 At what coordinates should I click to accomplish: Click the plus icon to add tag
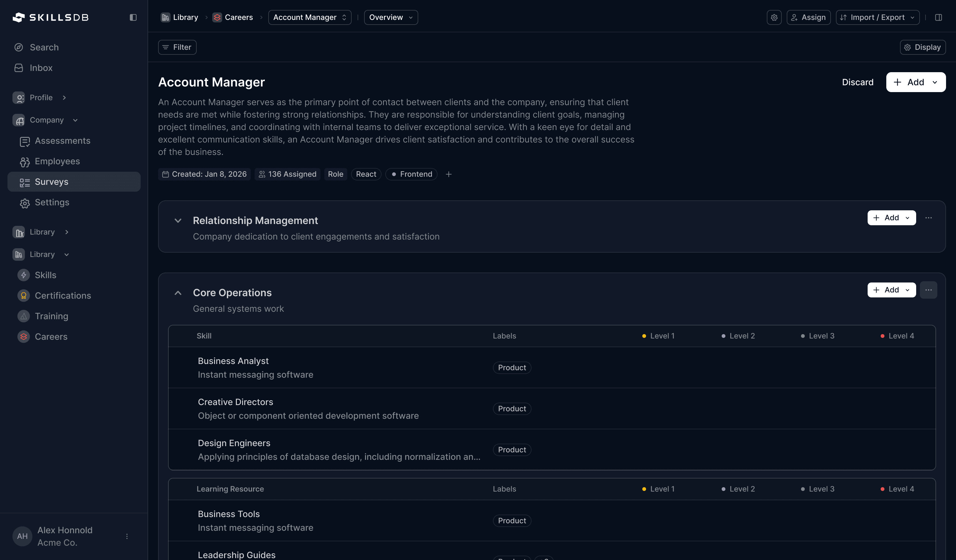(x=448, y=174)
